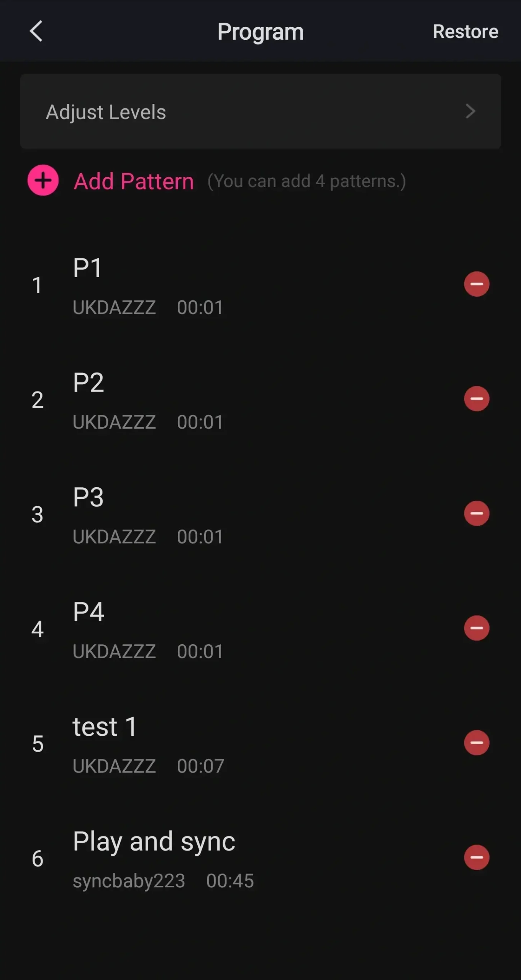
Task: Remove pattern P2 with its minus icon
Action: [476, 399]
